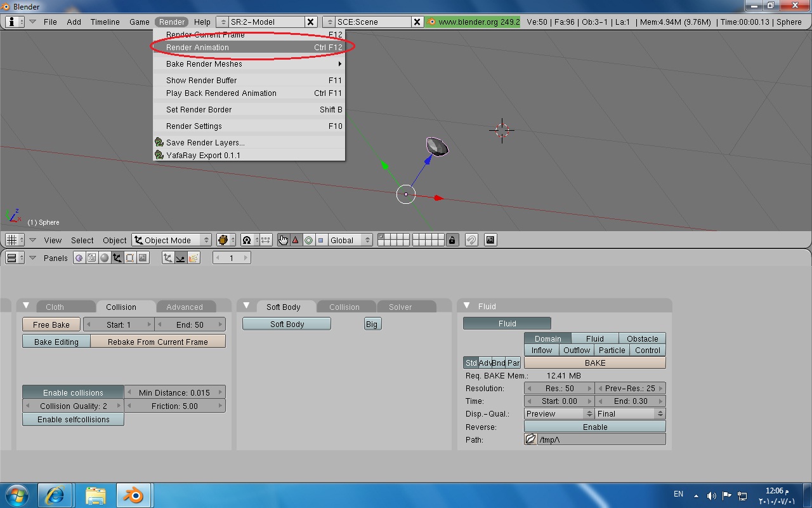Viewport: 812px width, 508px height.
Task: Click the blender.org 249.2 link
Action: pos(473,22)
